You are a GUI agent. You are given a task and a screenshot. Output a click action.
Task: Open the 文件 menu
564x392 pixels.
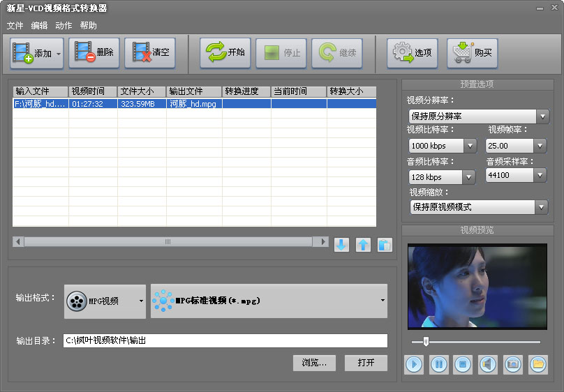(15, 26)
